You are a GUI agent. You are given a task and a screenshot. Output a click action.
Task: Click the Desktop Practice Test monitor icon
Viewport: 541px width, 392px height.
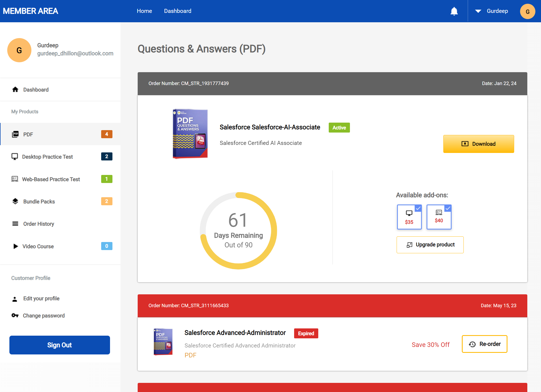(15, 156)
